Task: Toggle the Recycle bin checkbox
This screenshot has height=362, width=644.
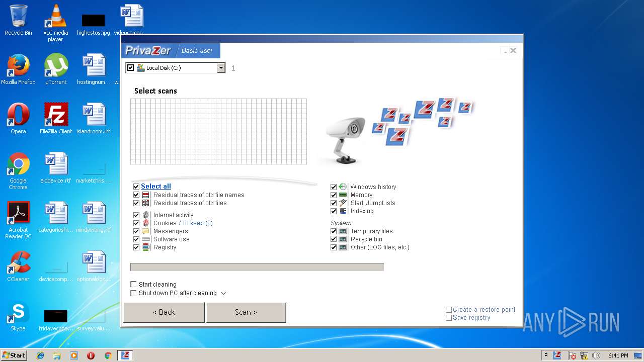Action: [334, 239]
